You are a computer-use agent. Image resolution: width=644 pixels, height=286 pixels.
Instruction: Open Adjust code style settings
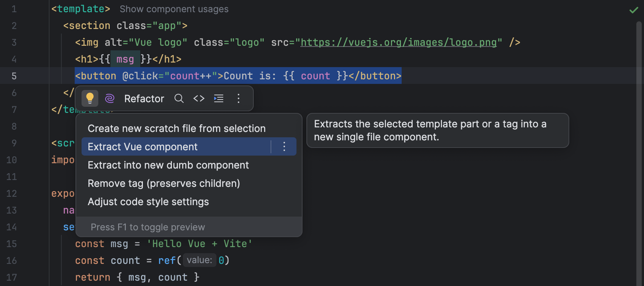click(148, 202)
